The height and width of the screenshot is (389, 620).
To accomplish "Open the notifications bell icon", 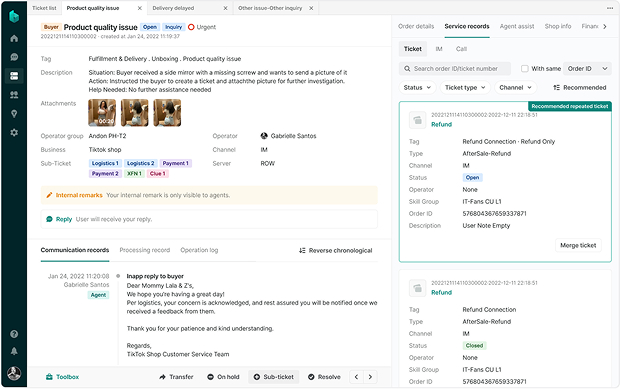I will [14, 351].
